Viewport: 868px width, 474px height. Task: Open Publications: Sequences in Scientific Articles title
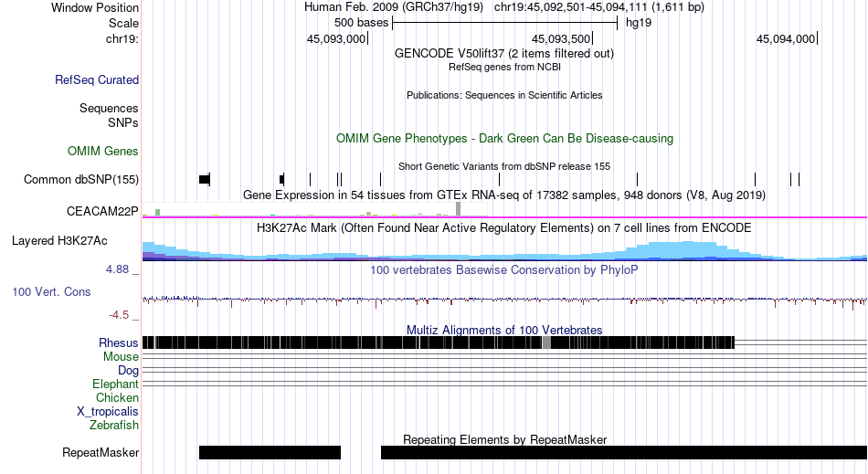pyautogui.click(x=504, y=95)
